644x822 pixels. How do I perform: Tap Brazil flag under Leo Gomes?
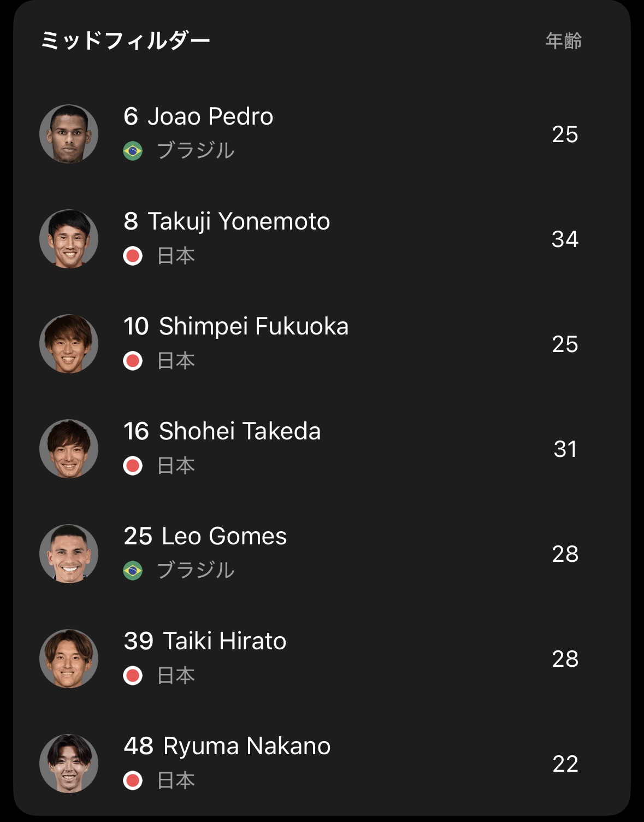(x=133, y=571)
